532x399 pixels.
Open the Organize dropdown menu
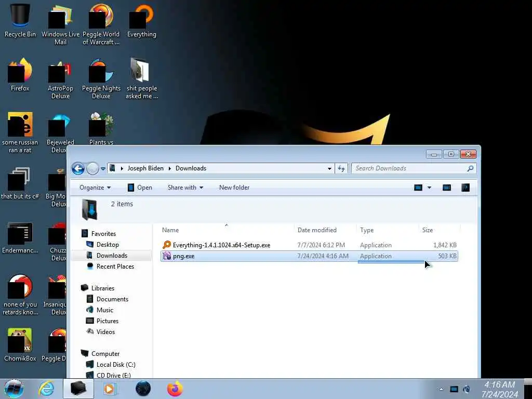(95, 188)
